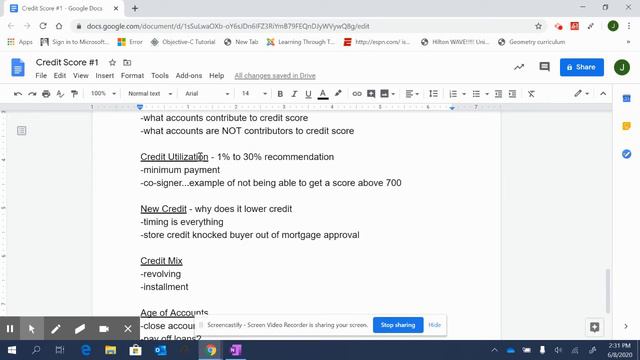Apply a bulleted list
The height and width of the screenshot is (360, 640).
[476, 94]
